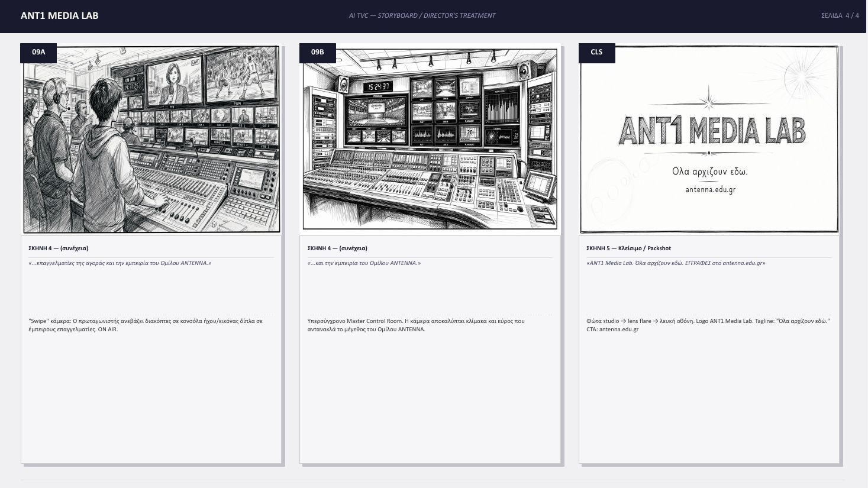Click the AI TVC — STORYBOARD / DIRECTOR'S TREATMENT subtitle
The image size is (868, 488).
click(422, 16)
